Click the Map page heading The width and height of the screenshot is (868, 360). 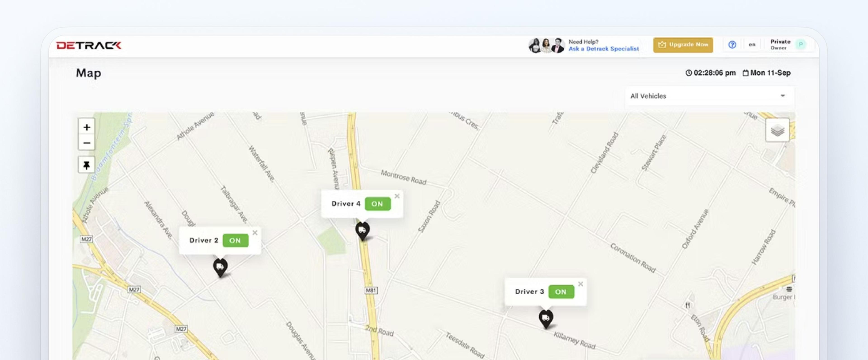pyautogui.click(x=89, y=73)
